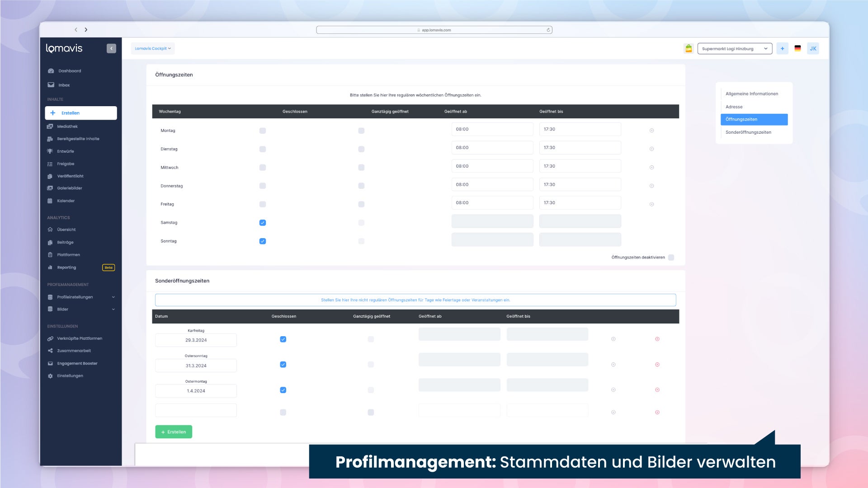868x488 pixels.
Task: Click the blue plus button in top bar
Action: [782, 49]
